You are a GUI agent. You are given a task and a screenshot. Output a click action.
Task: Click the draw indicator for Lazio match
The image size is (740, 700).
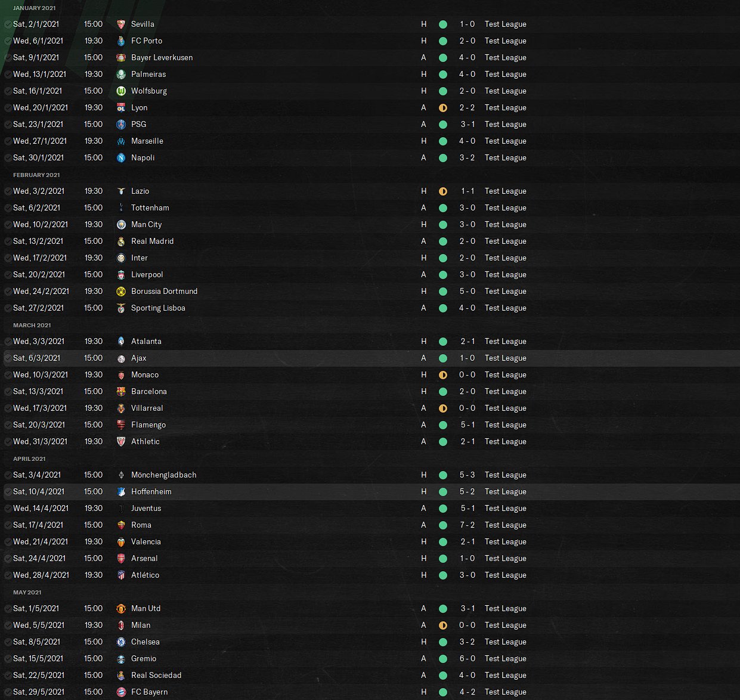click(x=442, y=191)
